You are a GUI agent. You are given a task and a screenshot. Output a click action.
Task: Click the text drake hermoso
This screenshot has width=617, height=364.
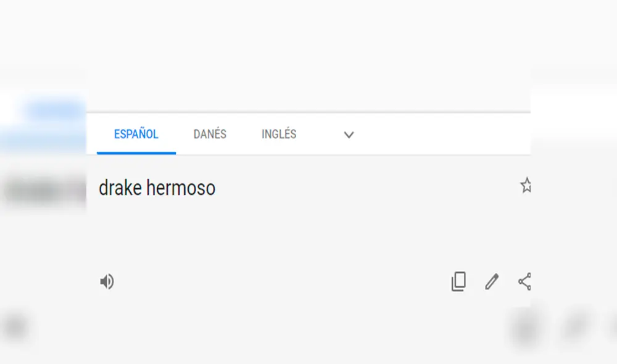157,188
